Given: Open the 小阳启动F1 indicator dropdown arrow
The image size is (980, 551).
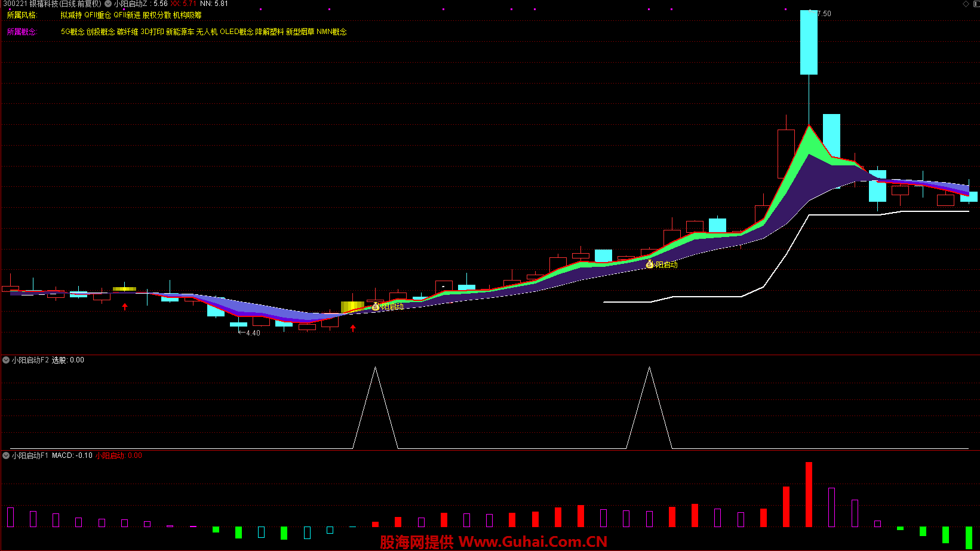Looking at the screenshot, I should coord(6,455).
